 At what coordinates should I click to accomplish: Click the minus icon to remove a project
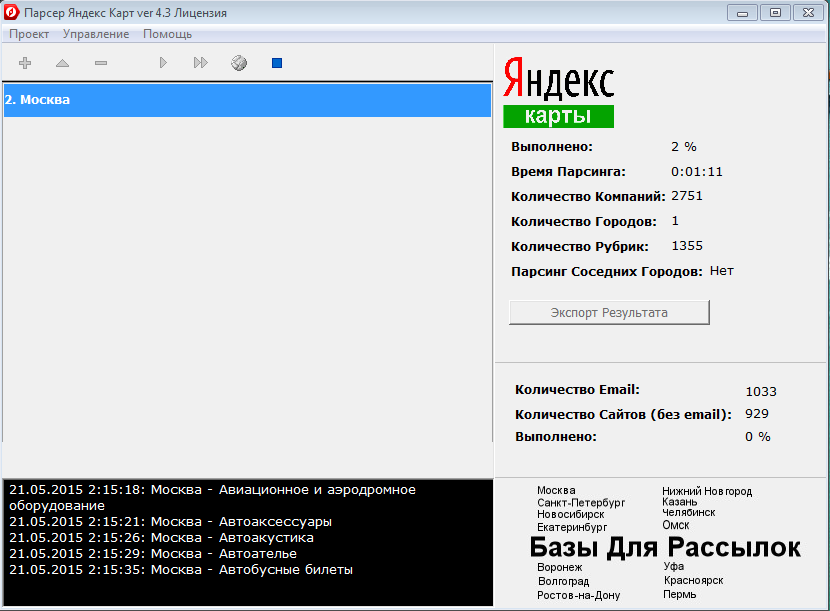[101, 63]
